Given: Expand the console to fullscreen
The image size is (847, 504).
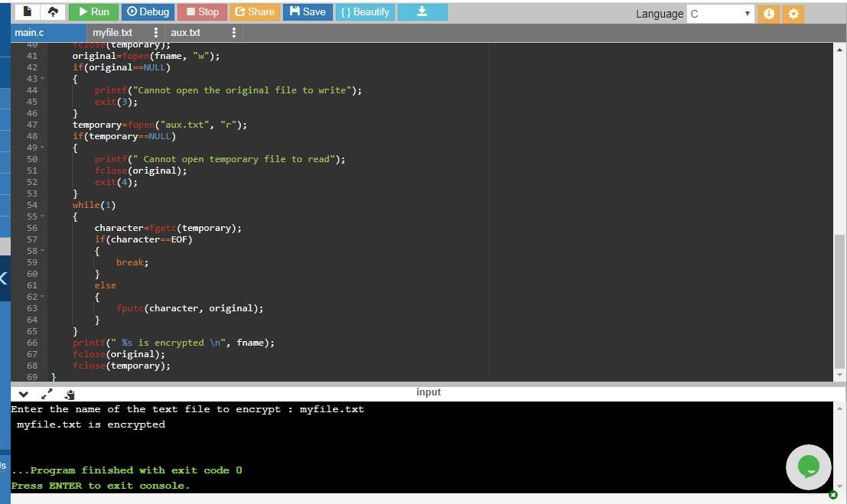Looking at the screenshot, I should click(x=47, y=394).
